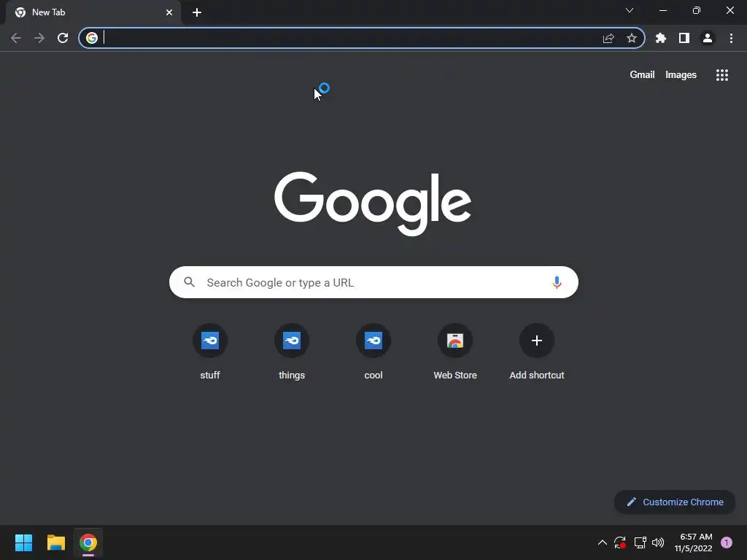Expand the tab search chevron
Viewport: 747px width, 560px height.
click(x=630, y=10)
